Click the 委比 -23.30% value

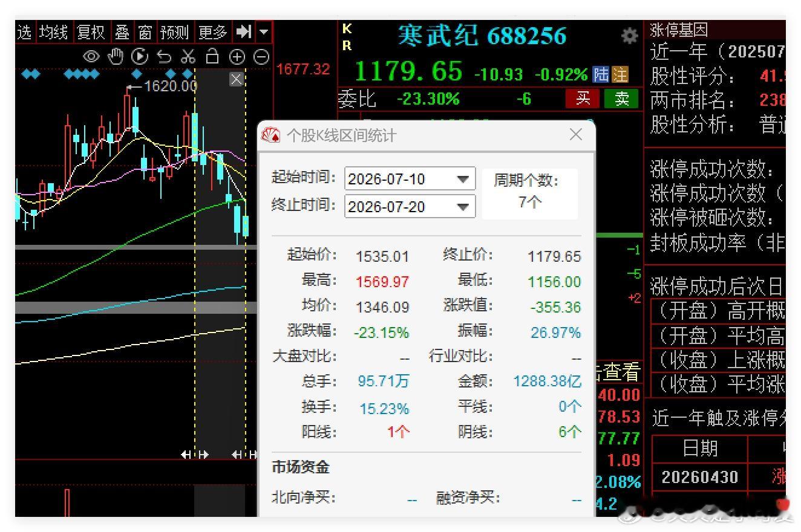(428, 99)
